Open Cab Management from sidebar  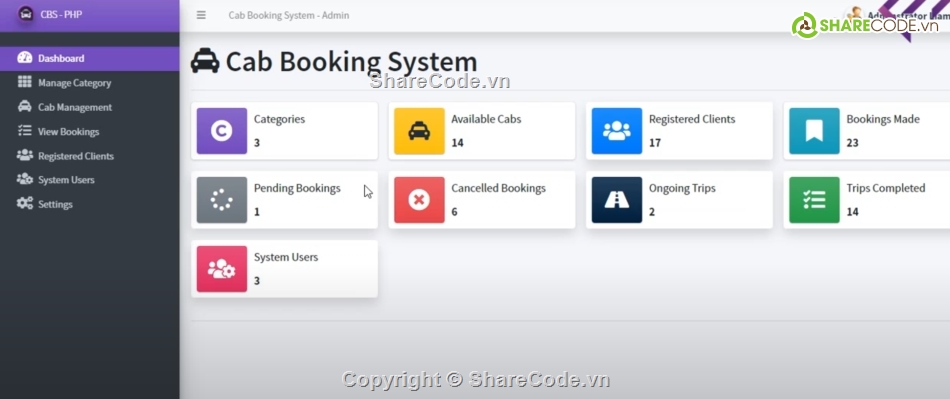(x=90, y=107)
